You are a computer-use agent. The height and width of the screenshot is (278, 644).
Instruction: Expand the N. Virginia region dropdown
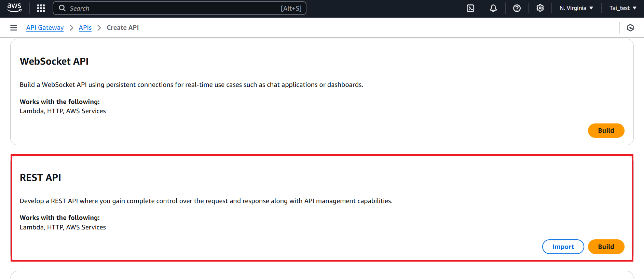[576, 8]
